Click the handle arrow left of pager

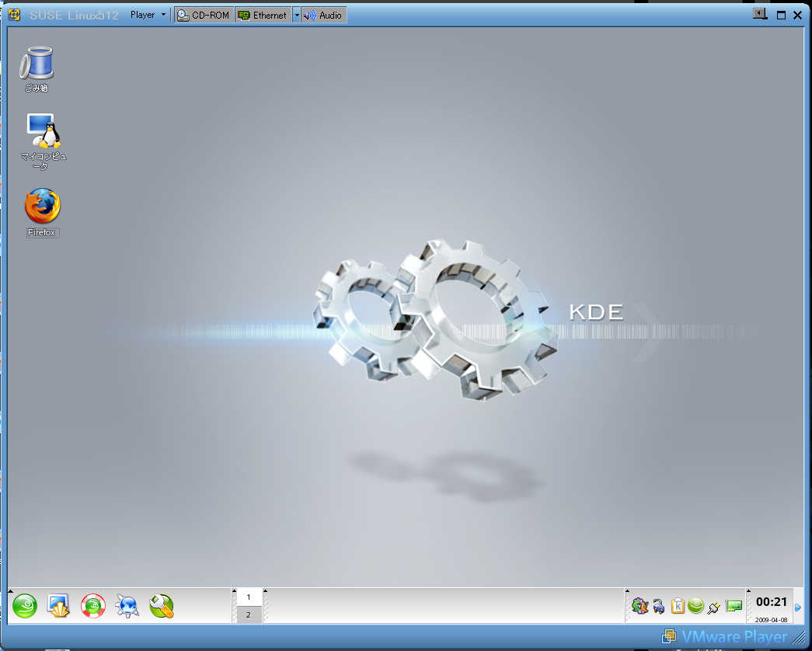234,591
